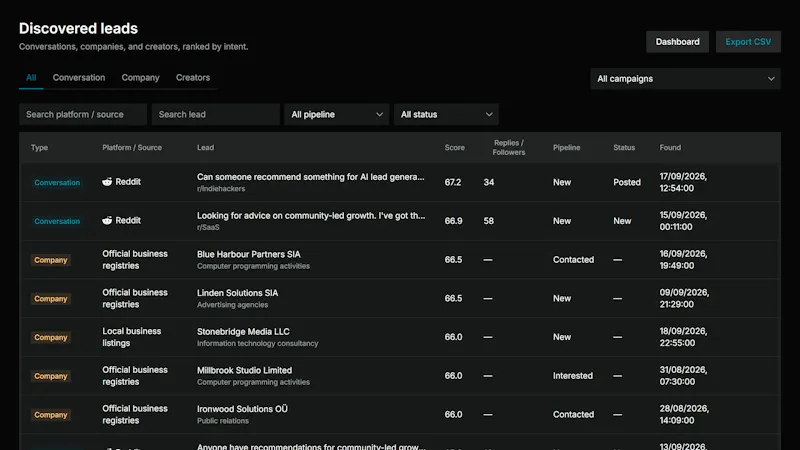Click score 67.2
Screen dimensions: 800x450
[x=453, y=182]
